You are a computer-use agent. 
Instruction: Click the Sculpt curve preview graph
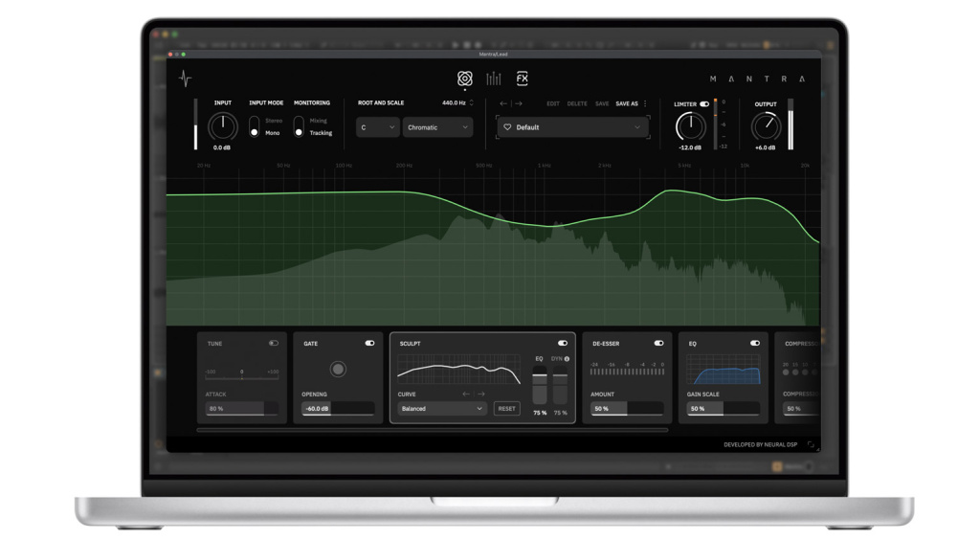pos(458,369)
